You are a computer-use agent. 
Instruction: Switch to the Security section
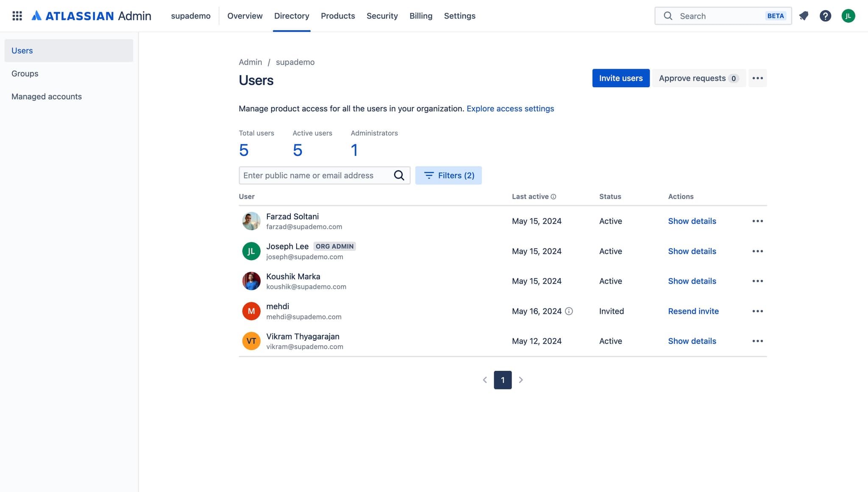tap(382, 16)
